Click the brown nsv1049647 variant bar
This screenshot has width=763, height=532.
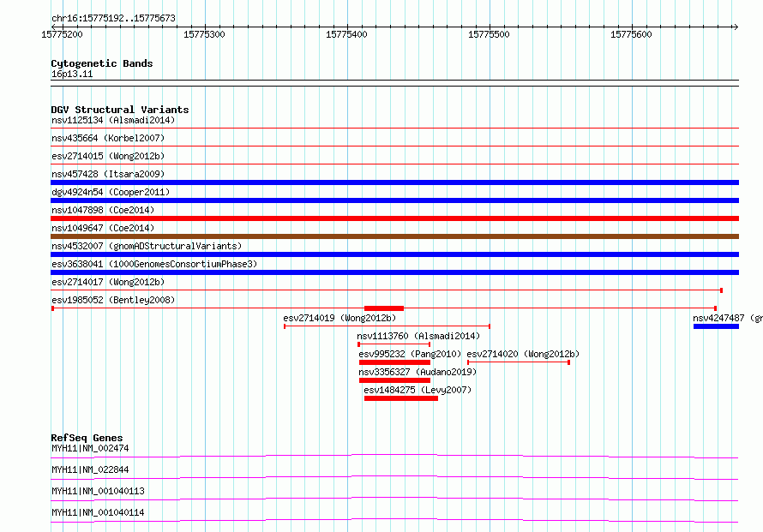click(394, 236)
